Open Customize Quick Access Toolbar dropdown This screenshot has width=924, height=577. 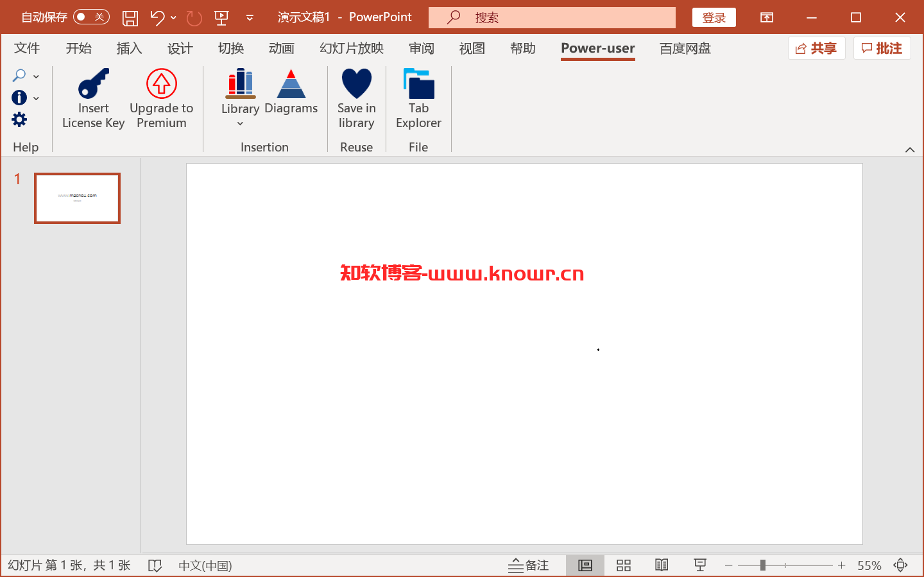(250, 18)
